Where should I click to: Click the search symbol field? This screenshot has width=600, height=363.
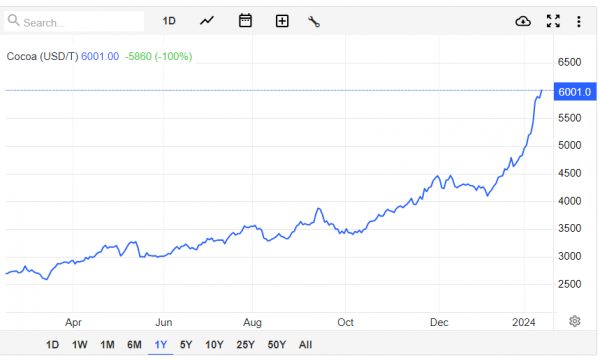click(74, 21)
